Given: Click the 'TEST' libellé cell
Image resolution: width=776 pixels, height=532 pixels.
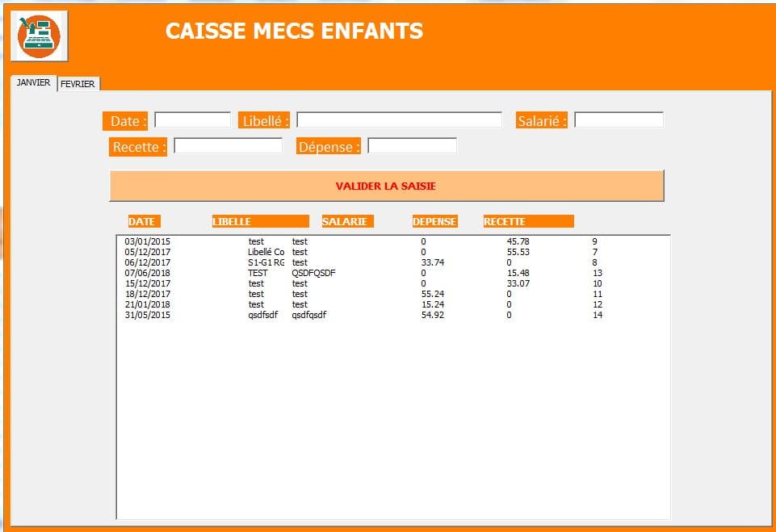Looking at the screenshot, I should coord(258,273).
